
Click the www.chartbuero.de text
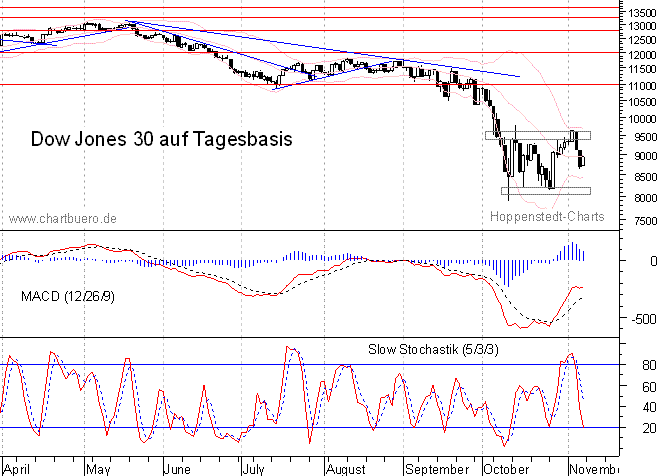point(62,218)
